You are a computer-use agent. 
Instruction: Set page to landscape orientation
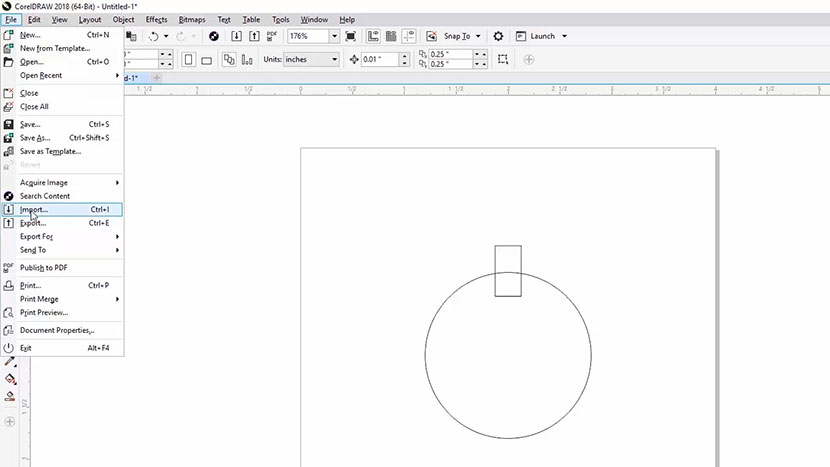click(x=207, y=60)
